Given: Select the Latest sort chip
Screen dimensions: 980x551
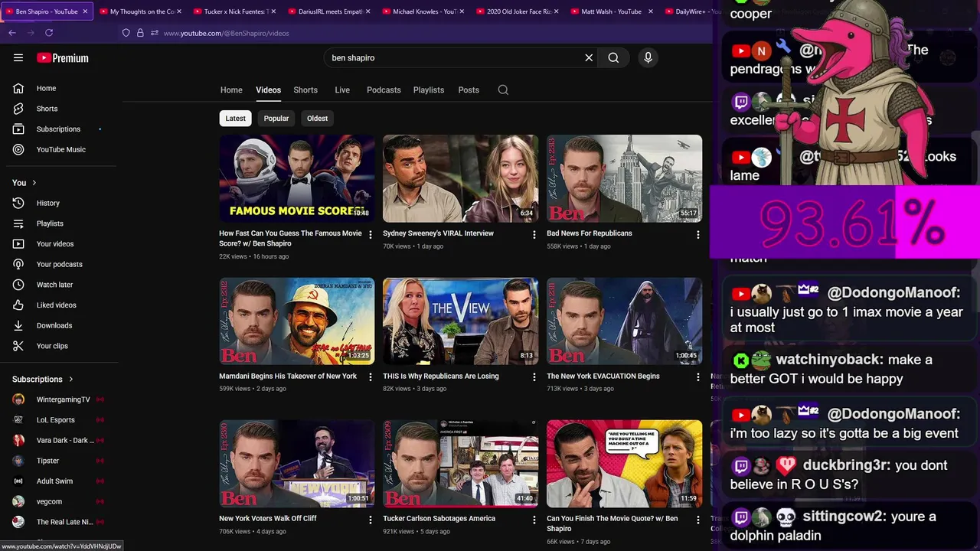Looking at the screenshot, I should pyautogui.click(x=236, y=118).
